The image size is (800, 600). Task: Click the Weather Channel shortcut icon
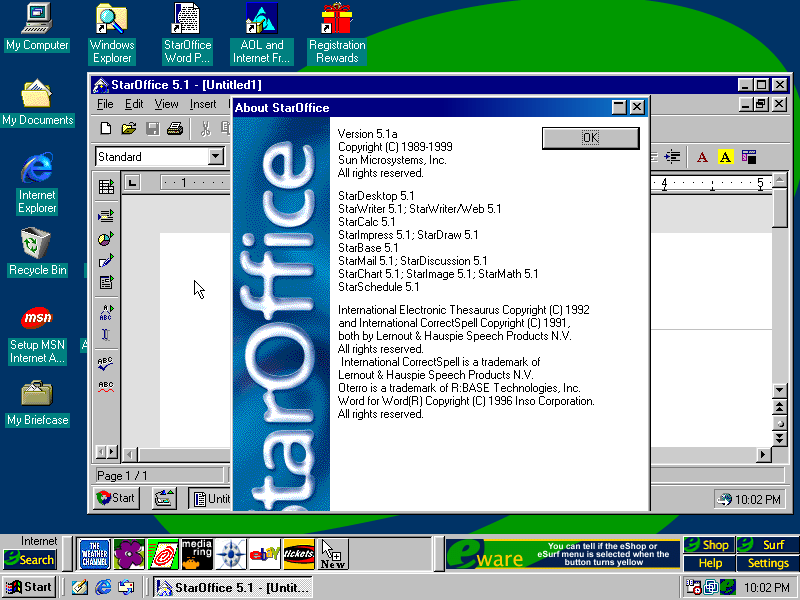point(94,553)
